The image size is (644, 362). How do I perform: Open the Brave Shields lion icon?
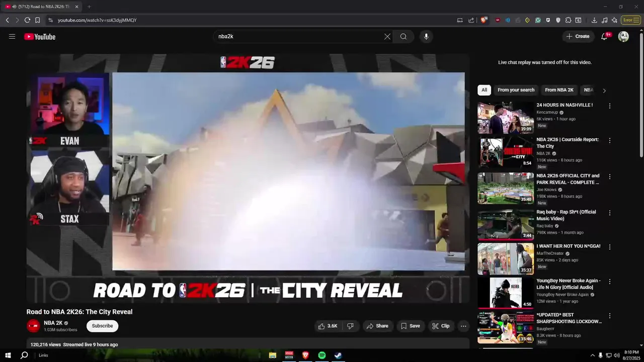[483, 20]
